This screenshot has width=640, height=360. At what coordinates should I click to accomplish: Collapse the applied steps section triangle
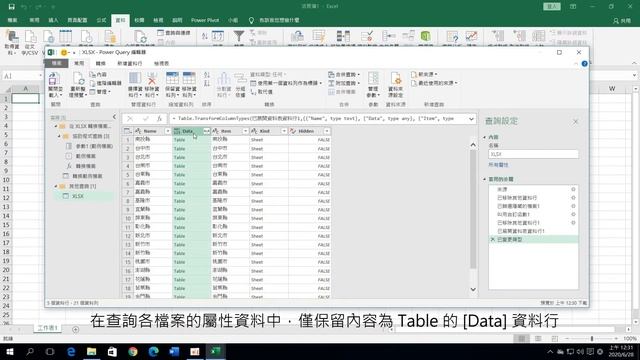tap(484, 179)
